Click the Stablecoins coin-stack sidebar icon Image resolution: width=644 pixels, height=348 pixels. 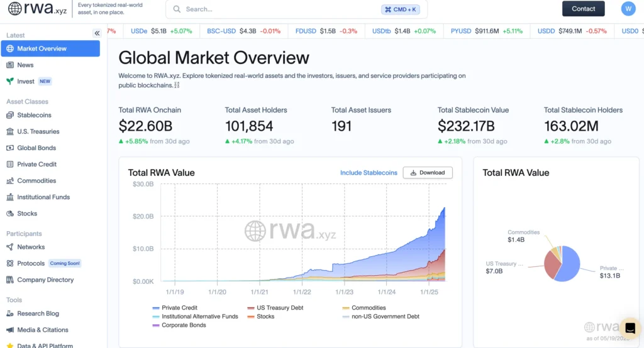[10, 116]
